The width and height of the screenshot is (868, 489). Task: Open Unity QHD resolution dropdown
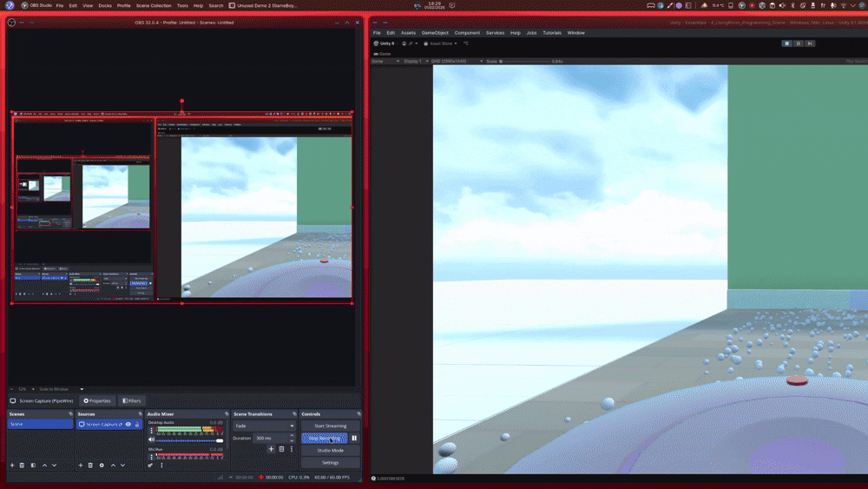point(457,61)
